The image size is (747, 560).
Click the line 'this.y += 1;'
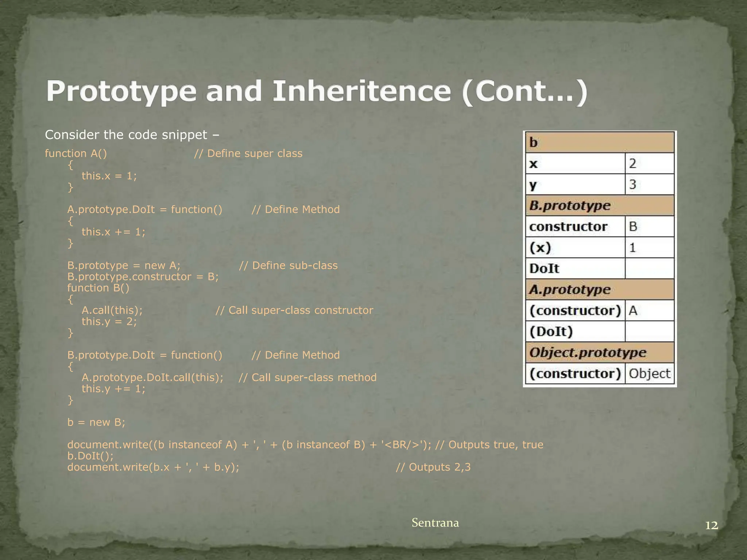pos(113,389)
